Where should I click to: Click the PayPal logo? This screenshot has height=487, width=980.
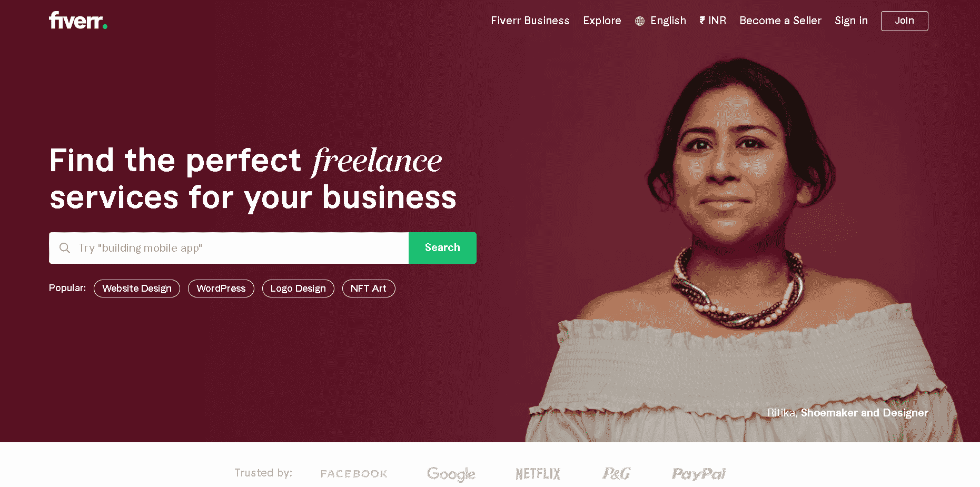pos(698,474)
